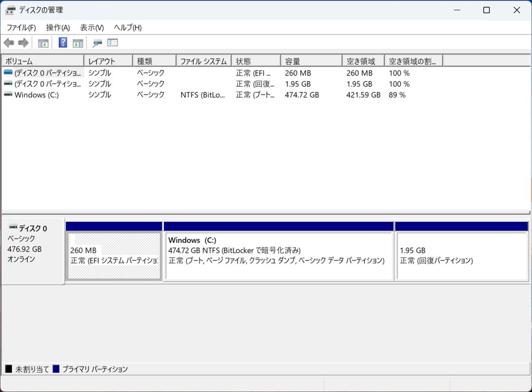Click the Disk Management title bar icon
This screenshot has height=392, width=532.
click(10, 10)
